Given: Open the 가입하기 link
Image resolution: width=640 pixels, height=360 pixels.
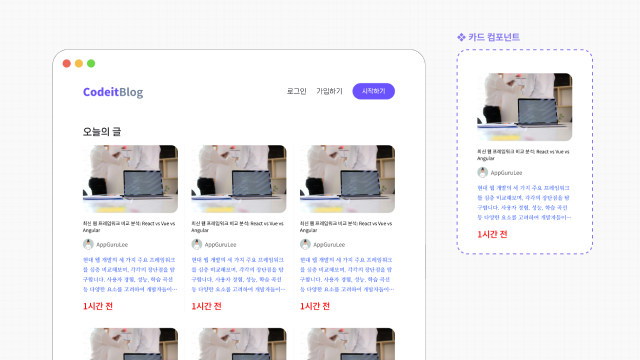Looking at the screenshot, I should click(329, 91).
